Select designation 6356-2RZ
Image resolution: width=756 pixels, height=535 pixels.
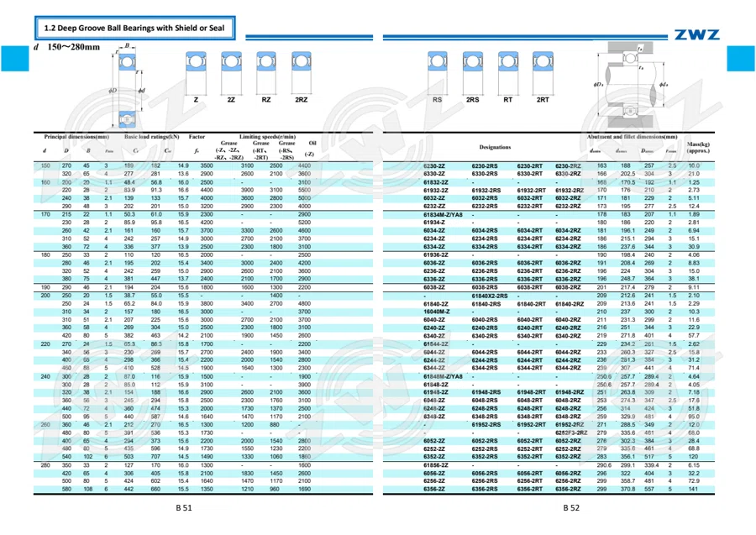[568, 489]
